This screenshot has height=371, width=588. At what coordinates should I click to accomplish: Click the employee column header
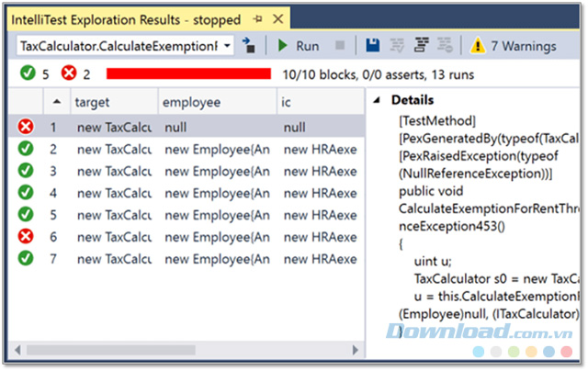[x=216, y=102]
